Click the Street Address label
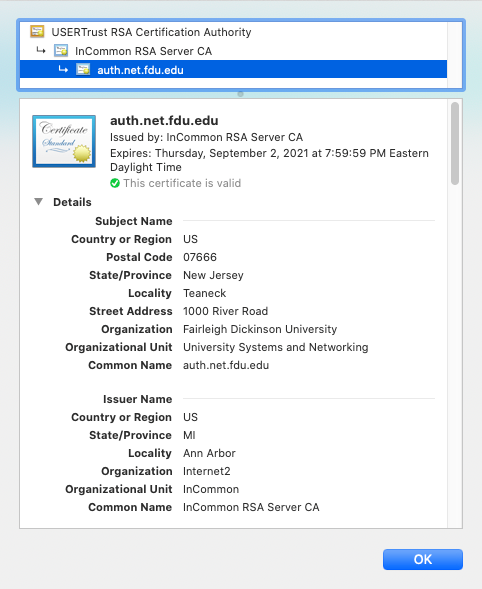Viewport: 482px width, 589px height. 131,311
